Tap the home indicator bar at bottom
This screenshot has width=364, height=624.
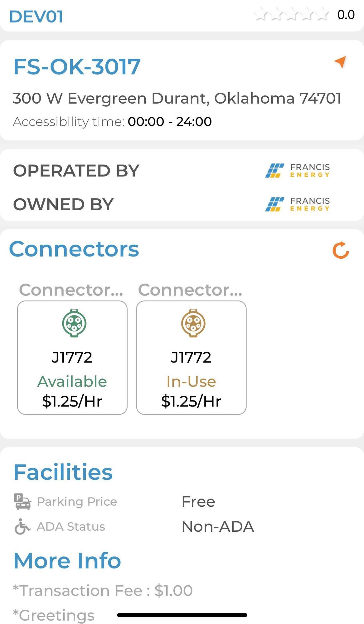[x=182, y=615]
